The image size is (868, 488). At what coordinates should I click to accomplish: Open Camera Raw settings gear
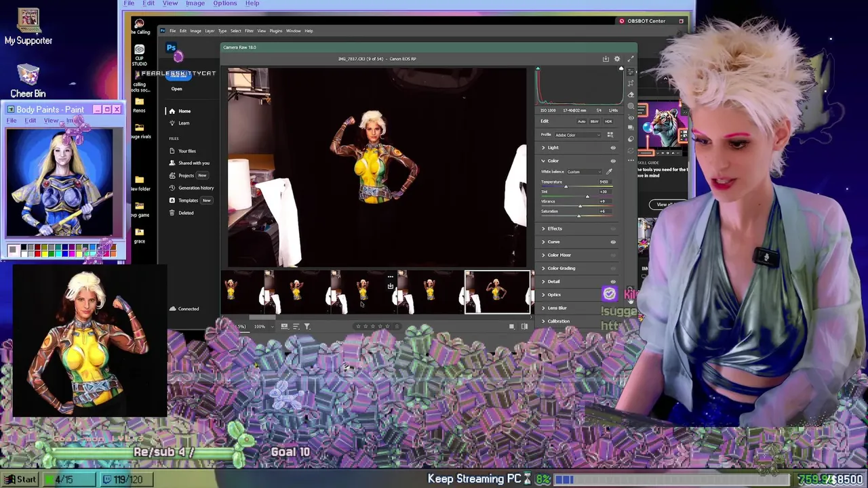click(617, 59)
